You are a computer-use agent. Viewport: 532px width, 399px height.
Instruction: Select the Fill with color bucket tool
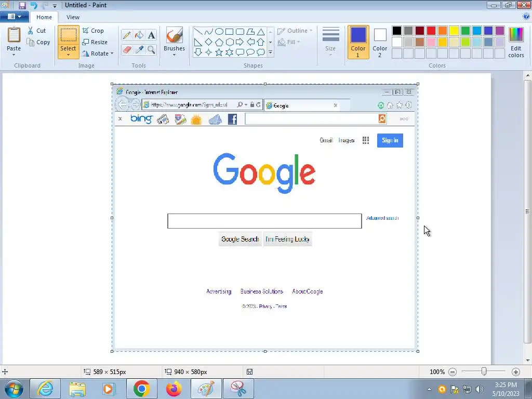pos(139,35)
